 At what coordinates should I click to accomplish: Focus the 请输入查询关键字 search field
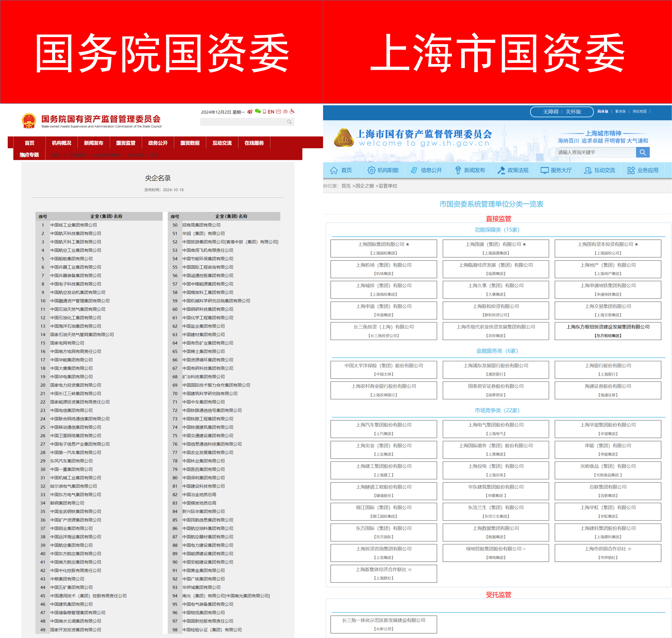pos(596,152)
